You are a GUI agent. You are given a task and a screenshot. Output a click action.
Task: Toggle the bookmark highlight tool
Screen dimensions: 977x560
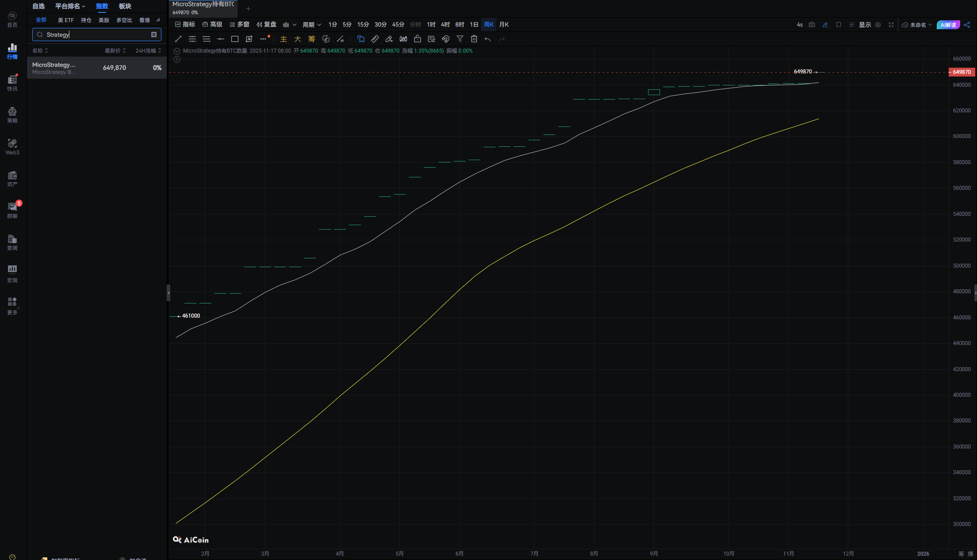[x=361, y=39]
